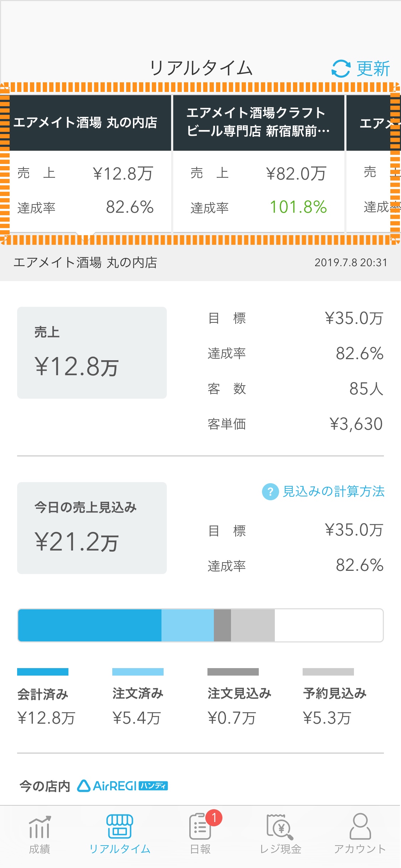
Task: Open the 日報 clipboard icon
Action: pos(200,826)
